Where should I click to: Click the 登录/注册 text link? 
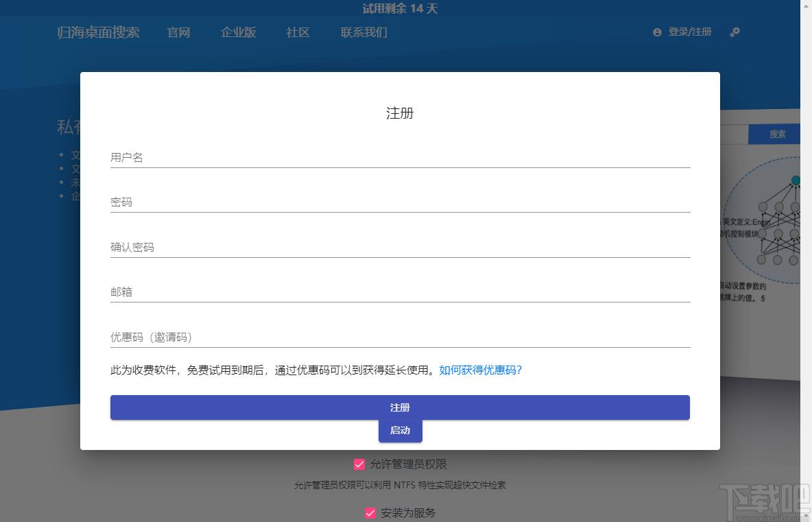(x=690, y=32)
